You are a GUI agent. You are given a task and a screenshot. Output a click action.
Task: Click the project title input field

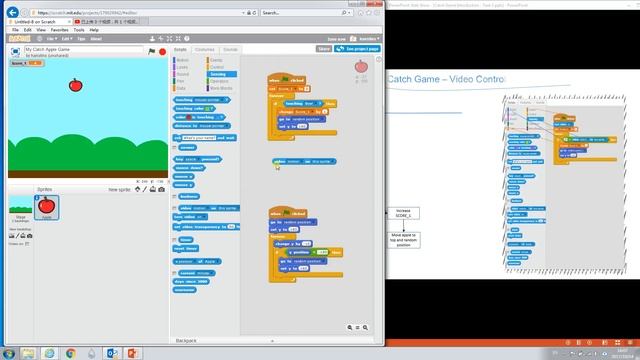(x=84, y=49)
